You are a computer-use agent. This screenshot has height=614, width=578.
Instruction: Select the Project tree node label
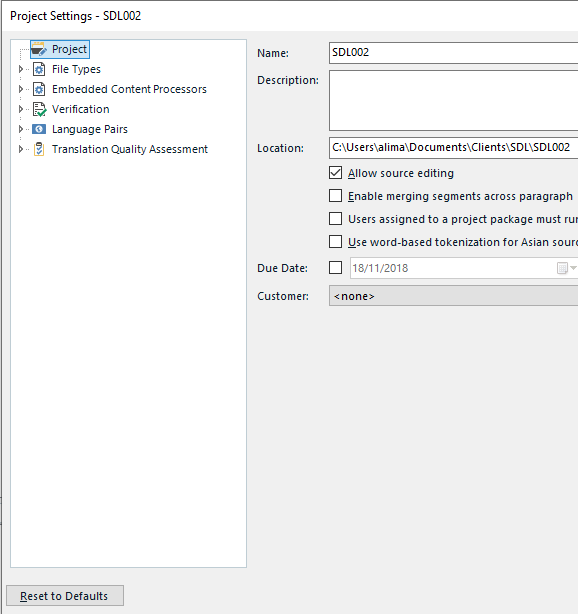point(69,49)
